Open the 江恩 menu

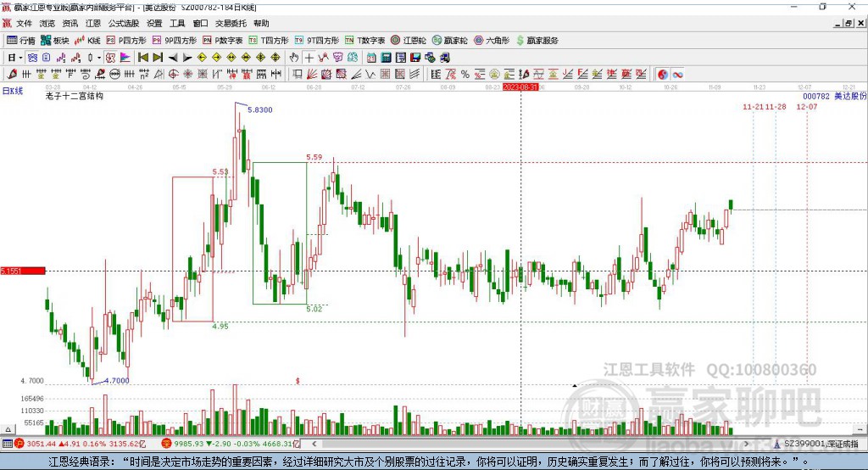pyautogui.click(x=93, y=23)
